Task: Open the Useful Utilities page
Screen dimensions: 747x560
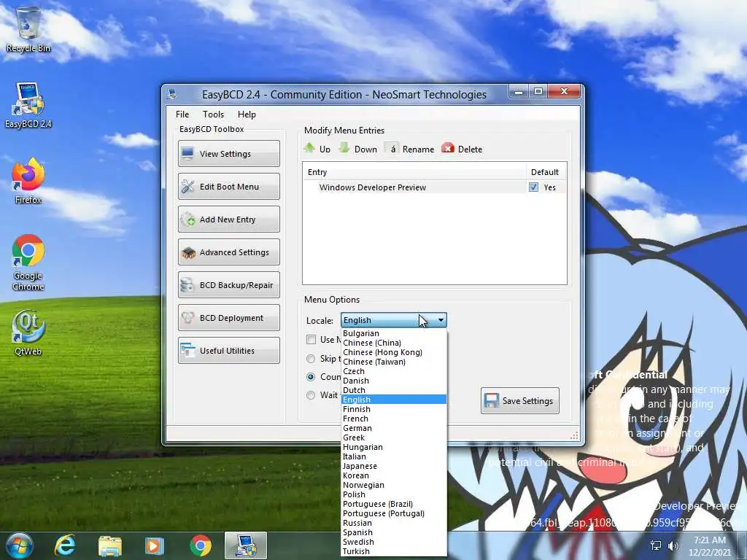Action: [x=228, y=351]
